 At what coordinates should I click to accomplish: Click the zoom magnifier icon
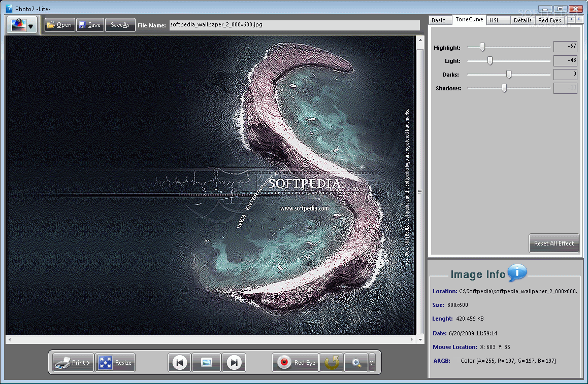(356, 362)
